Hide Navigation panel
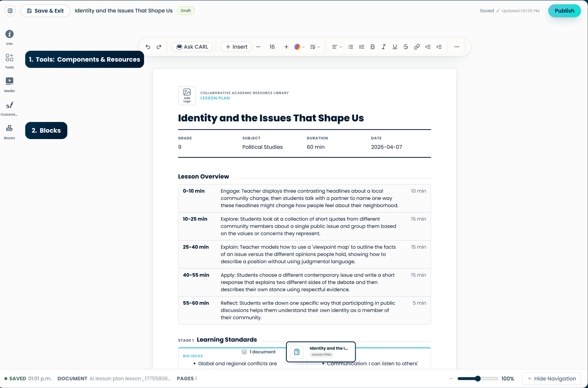 point(552,379)
